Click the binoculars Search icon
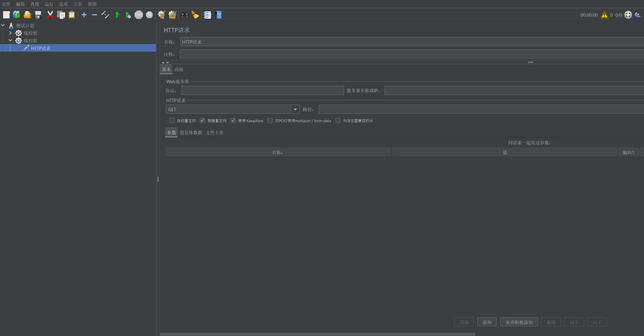 pyautogui.click(x=185, y=15)
